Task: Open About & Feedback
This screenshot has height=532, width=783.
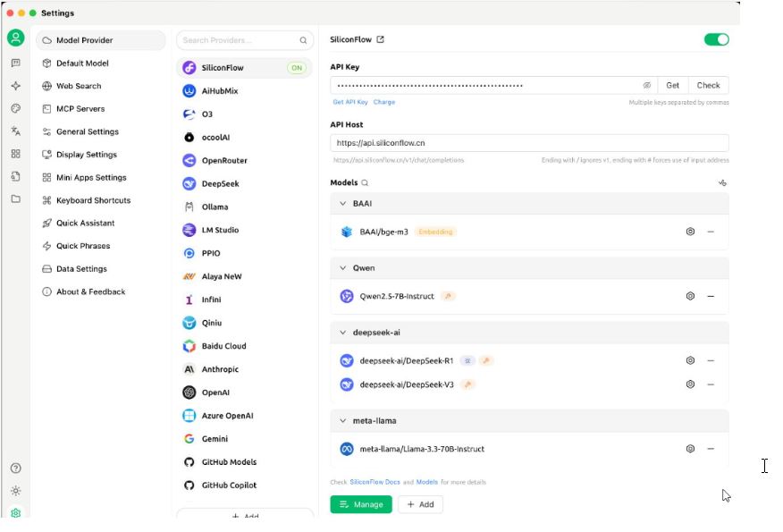Action: click(100, 291)
